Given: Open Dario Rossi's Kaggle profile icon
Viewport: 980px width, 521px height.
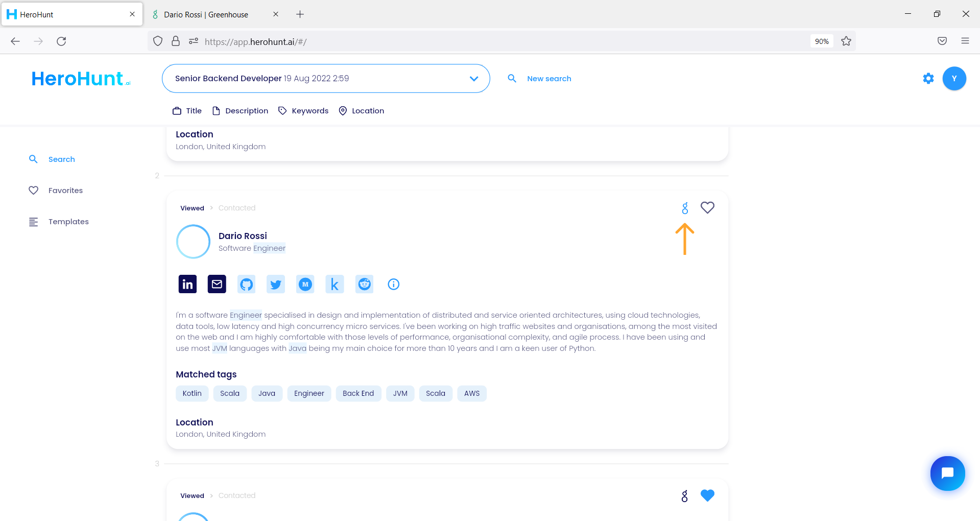Looking at the screenshot, I should (334, 284).
